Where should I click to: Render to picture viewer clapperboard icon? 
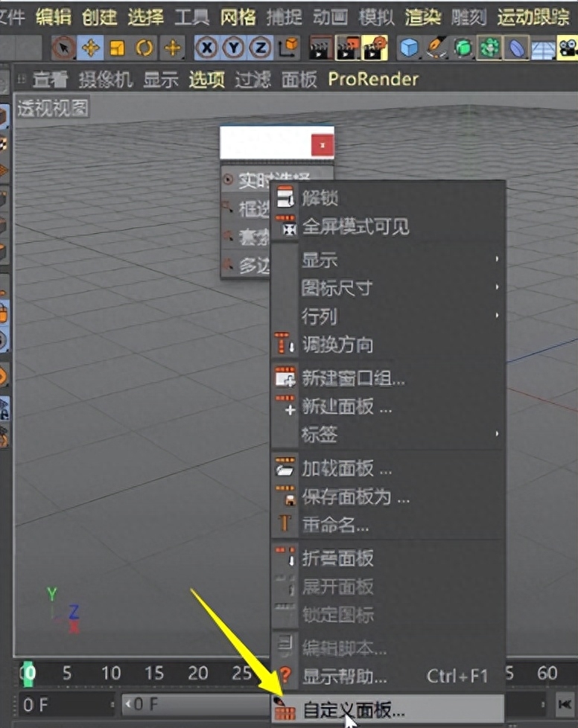(347, 48)
